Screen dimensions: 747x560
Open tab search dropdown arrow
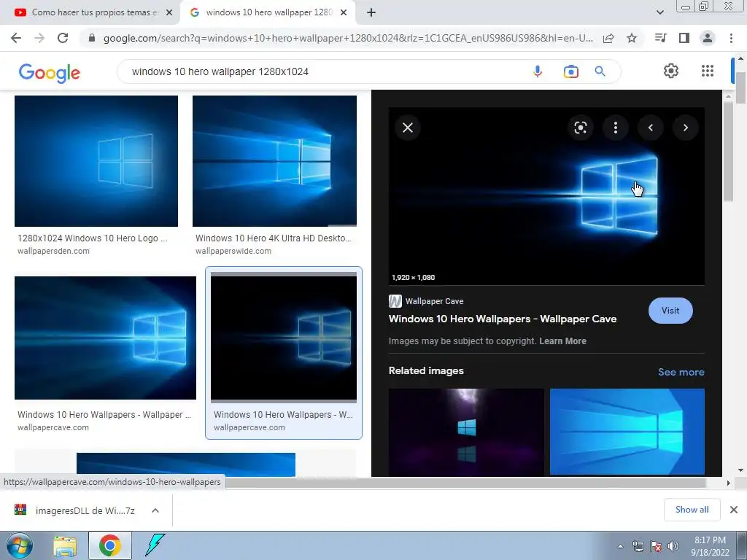[659, 12]
